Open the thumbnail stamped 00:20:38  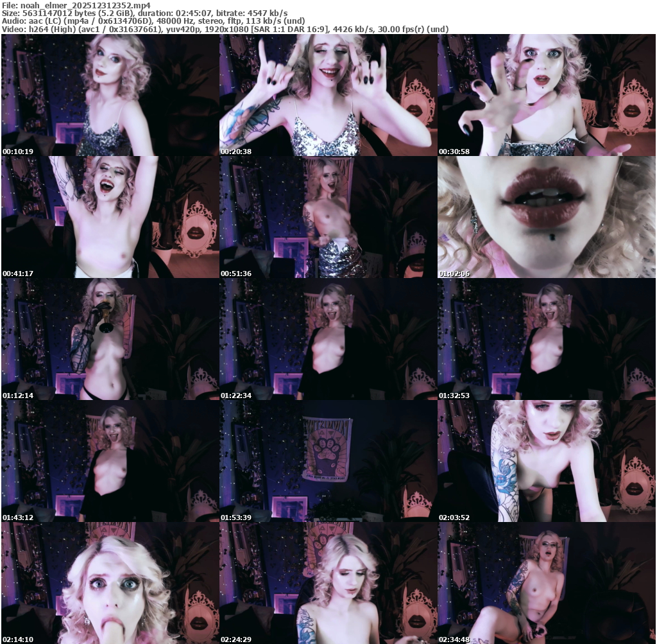328,95
